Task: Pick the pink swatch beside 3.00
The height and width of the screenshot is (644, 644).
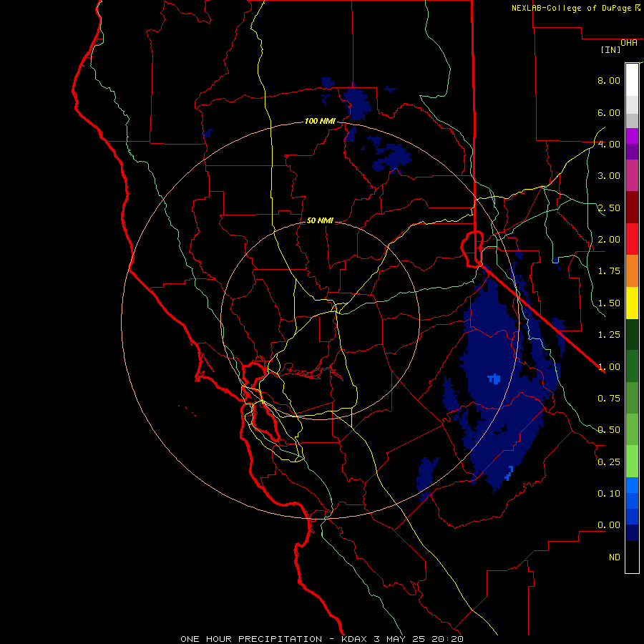Action: pos(632,175)
